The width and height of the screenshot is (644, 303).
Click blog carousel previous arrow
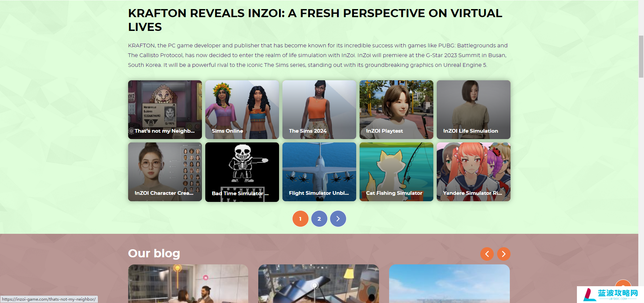tap(487, 254)
